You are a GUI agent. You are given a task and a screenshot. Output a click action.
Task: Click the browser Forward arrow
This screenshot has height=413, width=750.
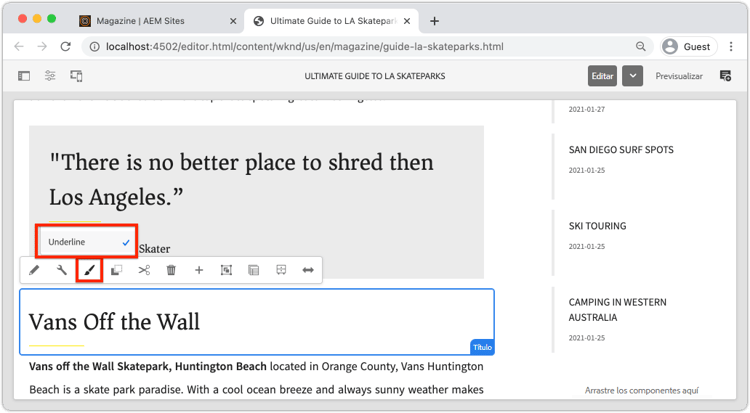tap(42, 46)
